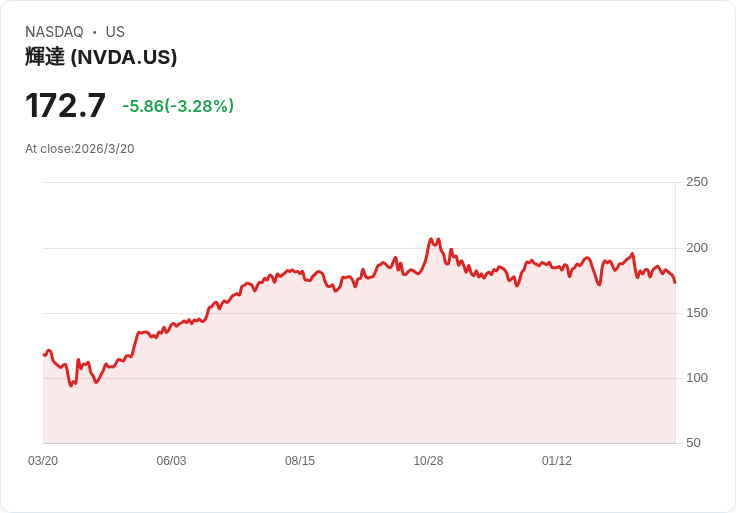The height and width of the screenshot is (513, 736).
Task: Click the NASDAQ exchange label
Action: 54,32
